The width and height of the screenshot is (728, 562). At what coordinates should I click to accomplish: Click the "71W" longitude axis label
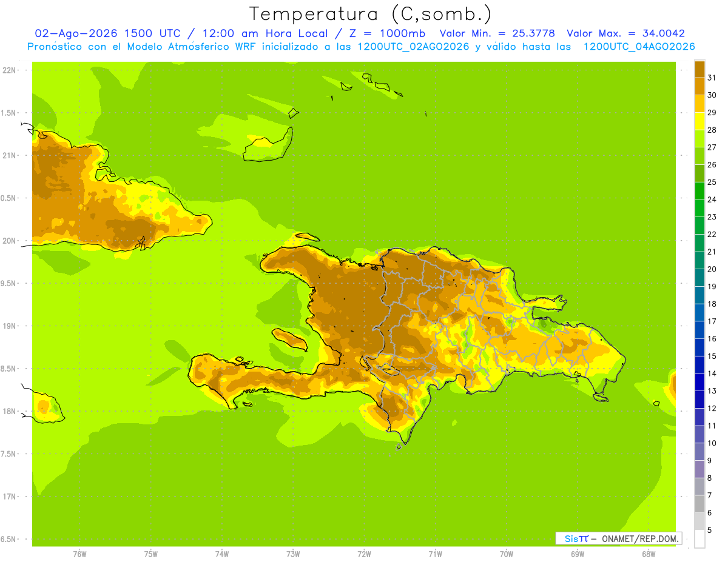coord(435,554)
